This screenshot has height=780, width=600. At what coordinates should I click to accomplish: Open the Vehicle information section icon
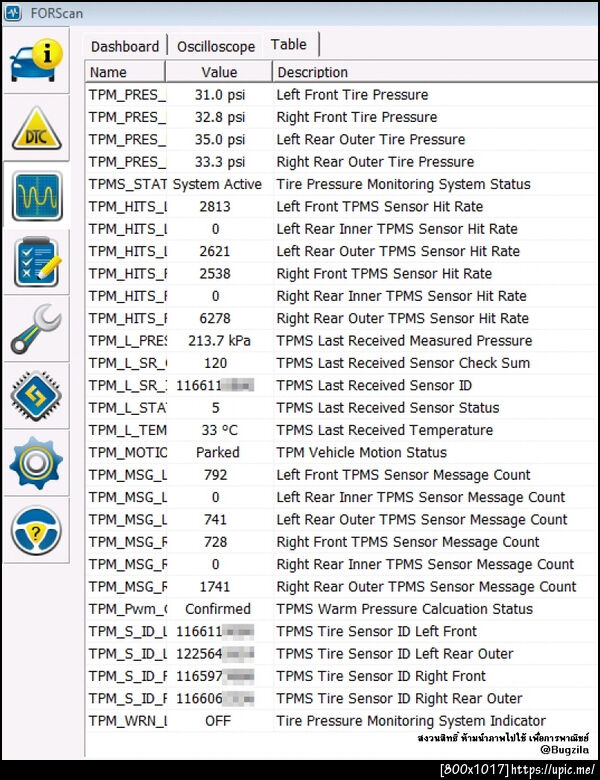pyautogui.click(x=36, y=61)
